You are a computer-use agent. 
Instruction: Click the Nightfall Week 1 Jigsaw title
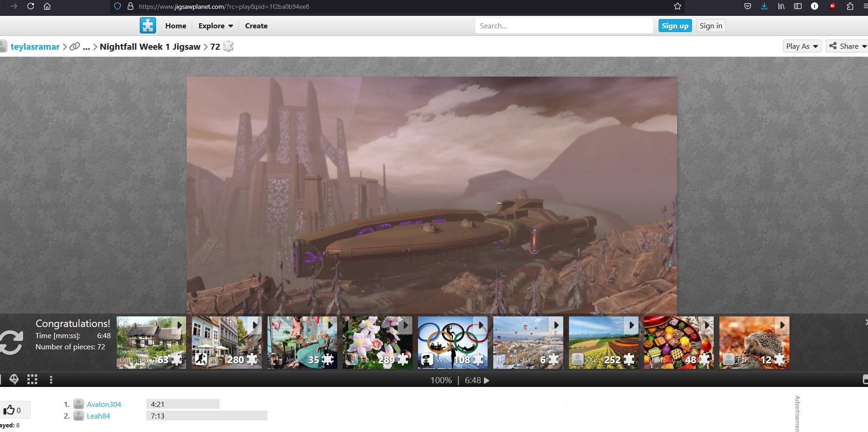150,46
